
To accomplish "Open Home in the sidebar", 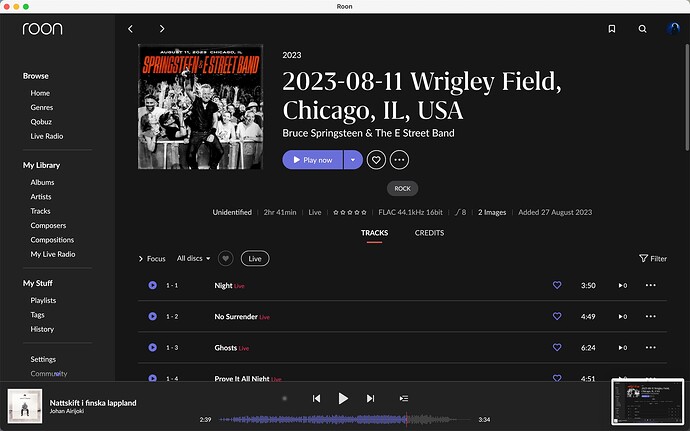I will (x=40, y=93).
